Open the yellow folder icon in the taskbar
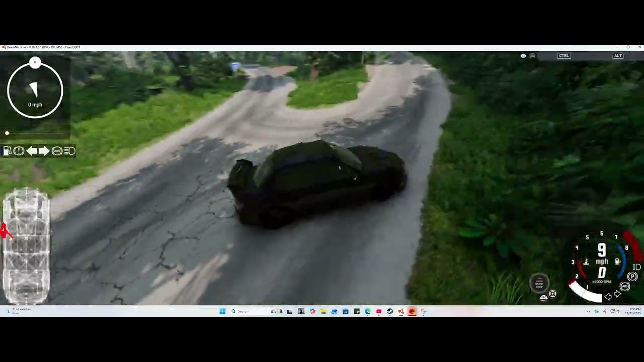 [324, 311]
